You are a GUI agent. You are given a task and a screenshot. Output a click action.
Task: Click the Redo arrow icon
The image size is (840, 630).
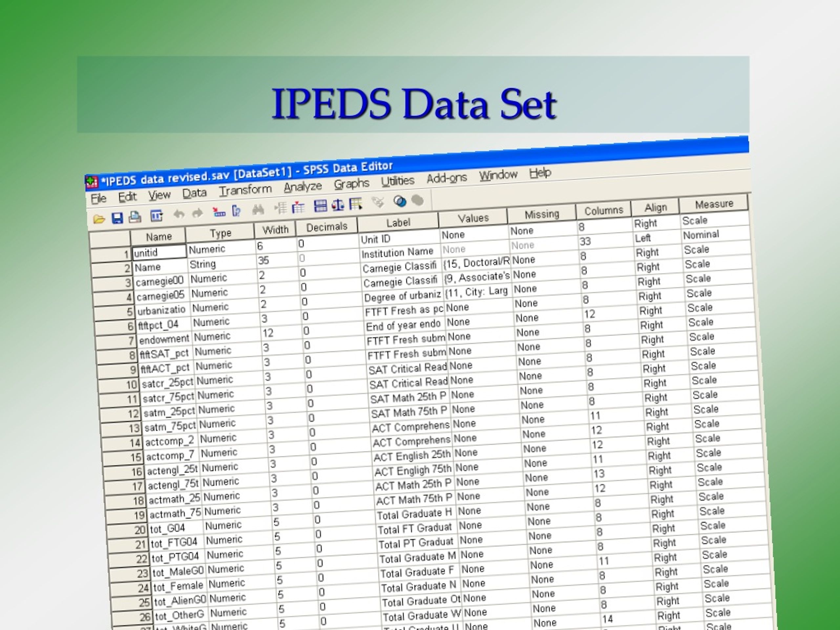coord(198,213)
